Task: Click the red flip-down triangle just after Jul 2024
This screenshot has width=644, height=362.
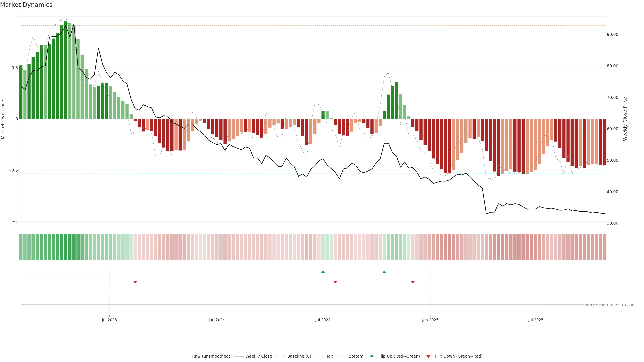Action: (335, 282)
